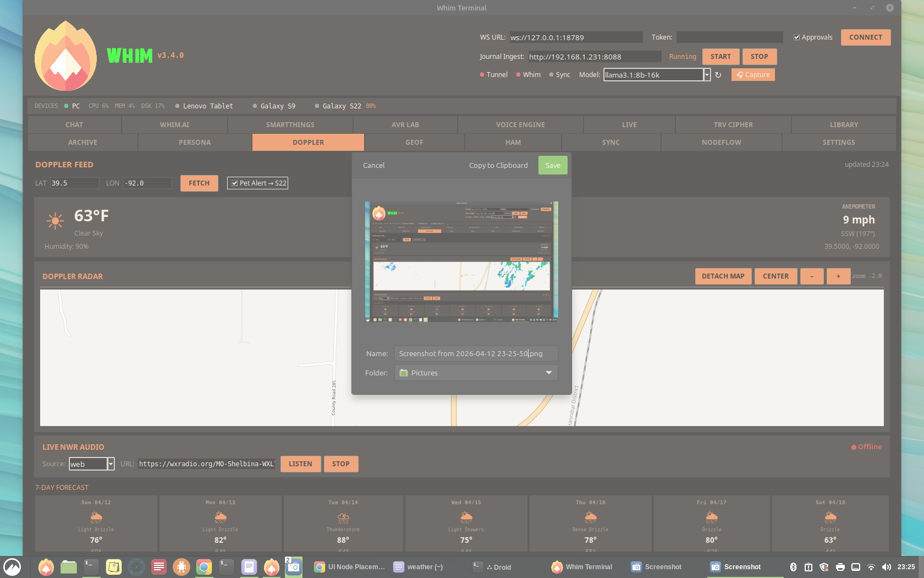Click the Journal Ingest START button
The height and width of the screenshot is (578, 924).
pyautogui.click(x=721, y=57)
